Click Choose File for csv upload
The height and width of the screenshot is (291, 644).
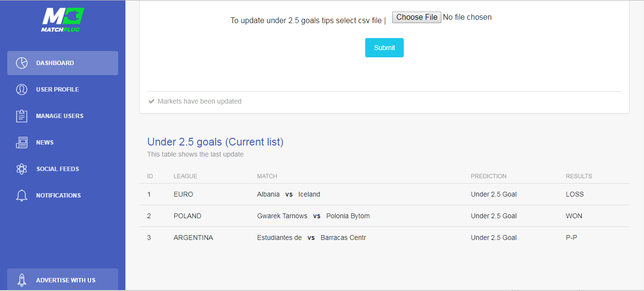(417, 17)
